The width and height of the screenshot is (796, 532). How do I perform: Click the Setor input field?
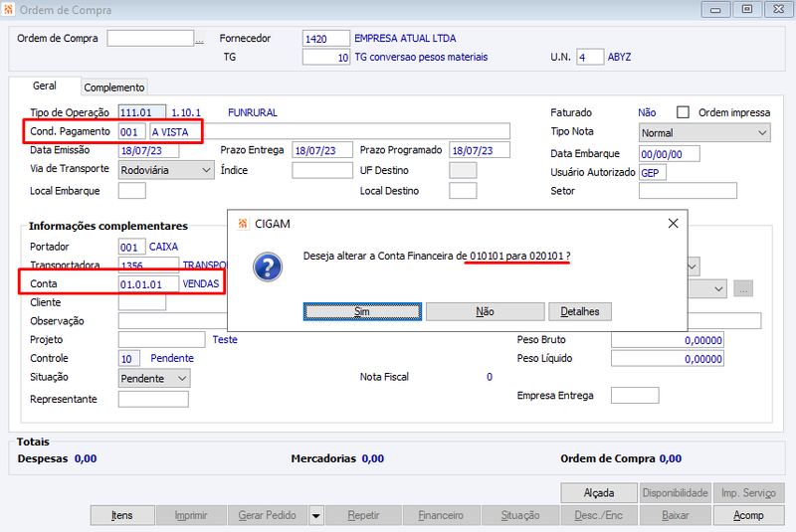[688, 191]
